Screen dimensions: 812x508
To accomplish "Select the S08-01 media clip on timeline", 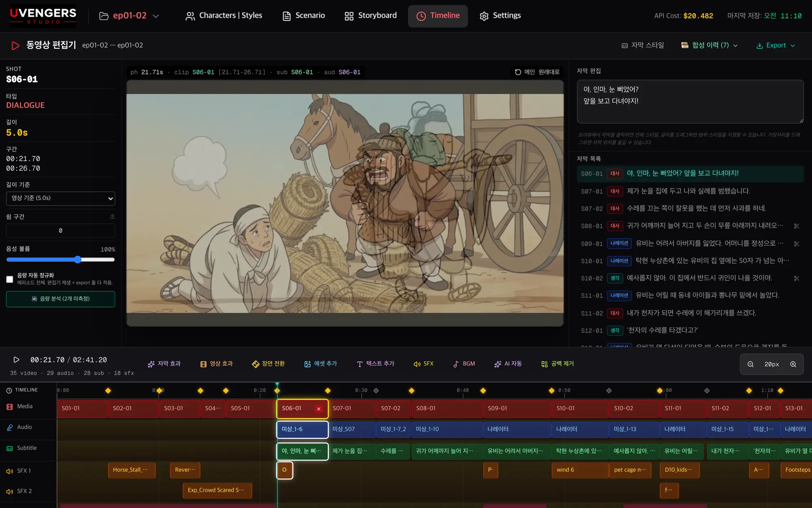I will pos(447,409).
